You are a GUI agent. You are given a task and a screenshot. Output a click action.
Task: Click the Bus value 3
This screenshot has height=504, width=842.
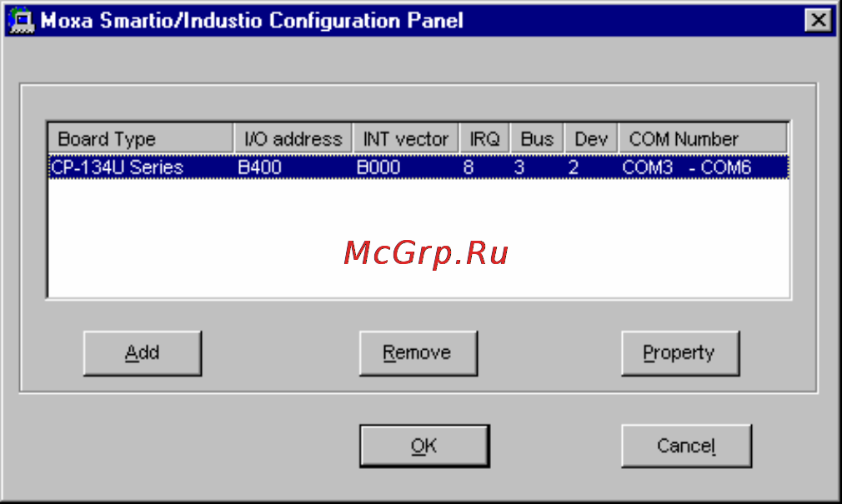(x=519, y=167)
